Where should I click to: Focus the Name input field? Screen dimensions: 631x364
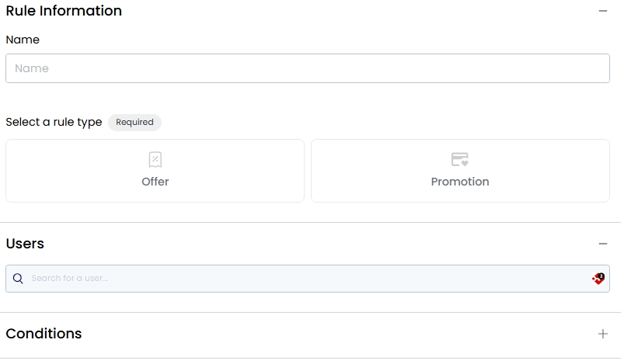307,68
